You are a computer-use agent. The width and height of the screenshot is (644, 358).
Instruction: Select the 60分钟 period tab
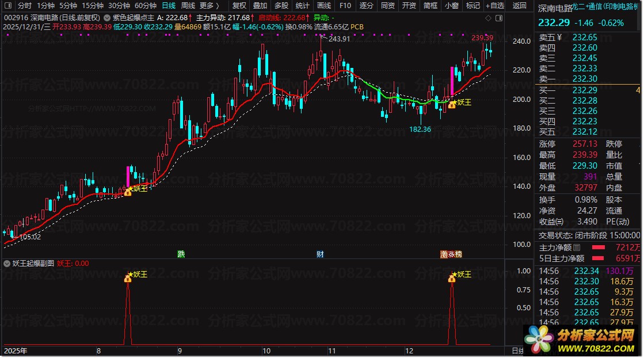[146, 6]
